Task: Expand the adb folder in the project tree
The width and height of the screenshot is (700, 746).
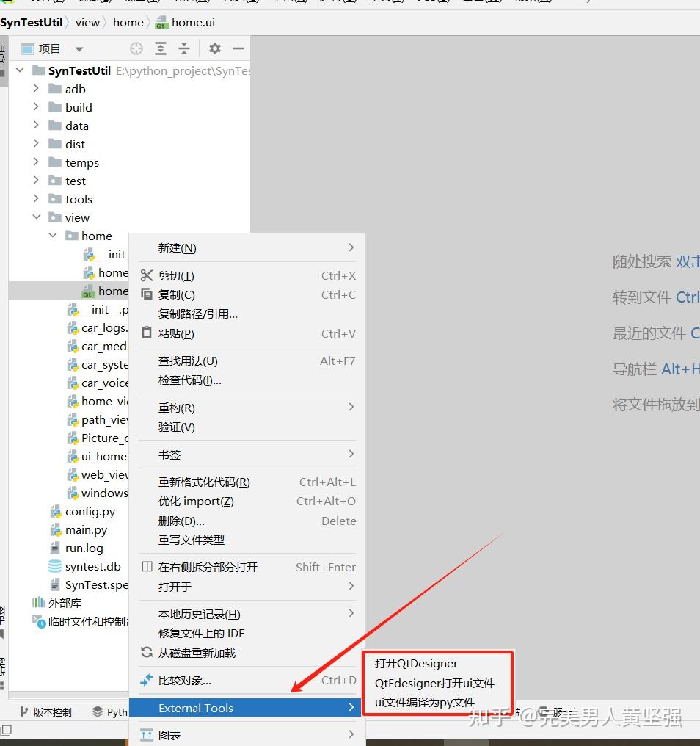Action: tap(36, 88)
